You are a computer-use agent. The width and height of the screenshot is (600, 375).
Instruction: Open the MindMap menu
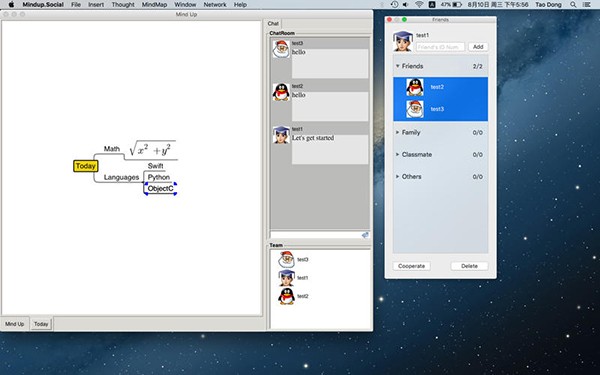click(x=154, y=5)
